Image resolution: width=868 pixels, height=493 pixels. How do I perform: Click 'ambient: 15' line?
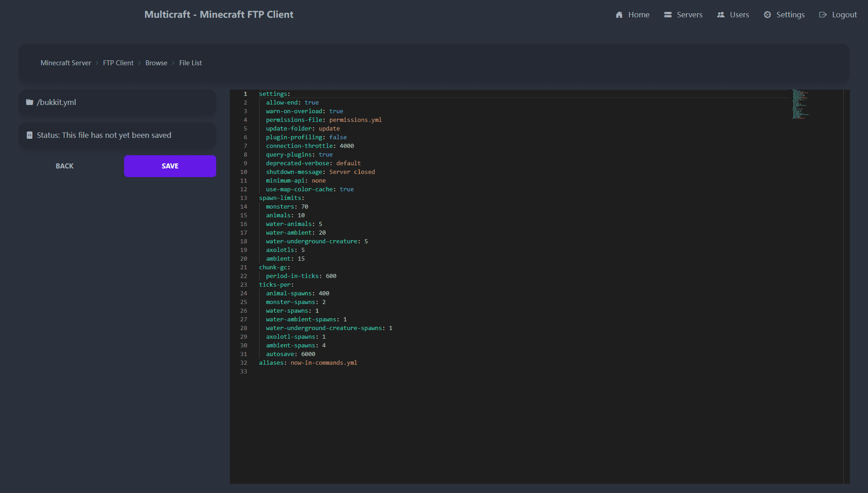(286, 259)
